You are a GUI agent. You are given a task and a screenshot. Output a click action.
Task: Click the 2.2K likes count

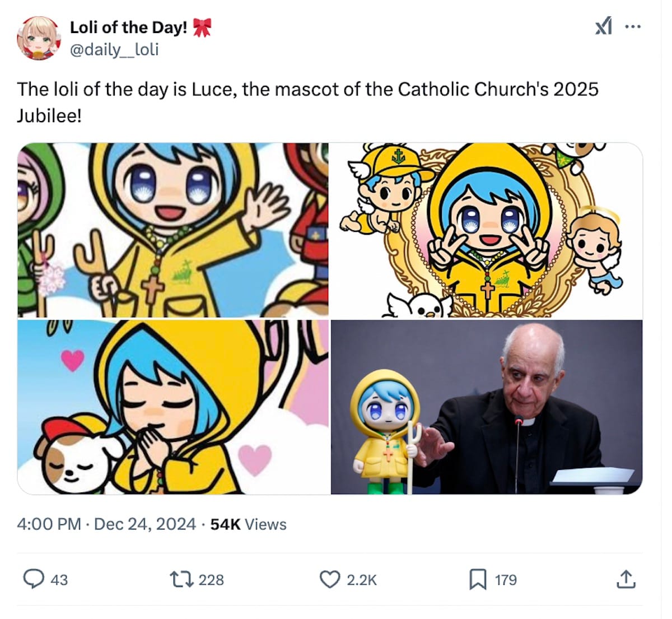click(x=362, y=580)
